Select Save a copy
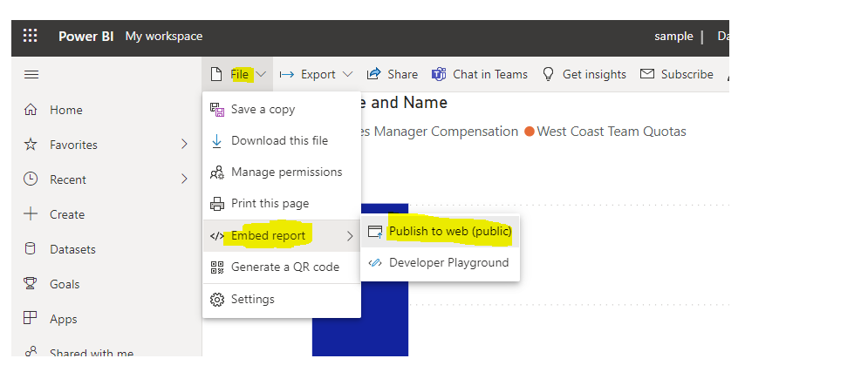 coord(282,110)
